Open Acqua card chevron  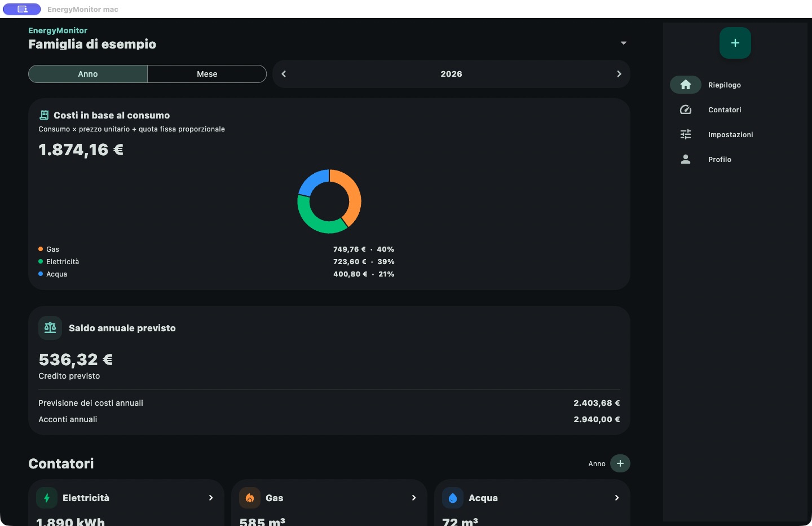coord(617,498)
